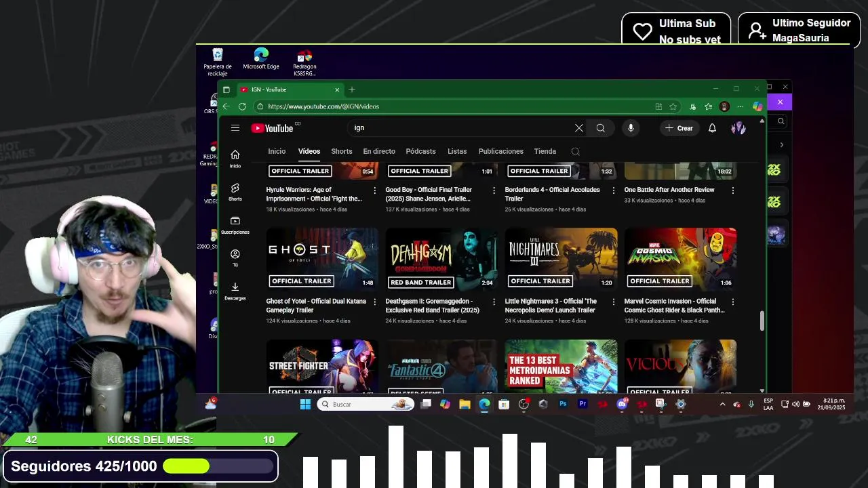Play the Little Nightmares III thumbnail
868x488 pixels.
561,259
